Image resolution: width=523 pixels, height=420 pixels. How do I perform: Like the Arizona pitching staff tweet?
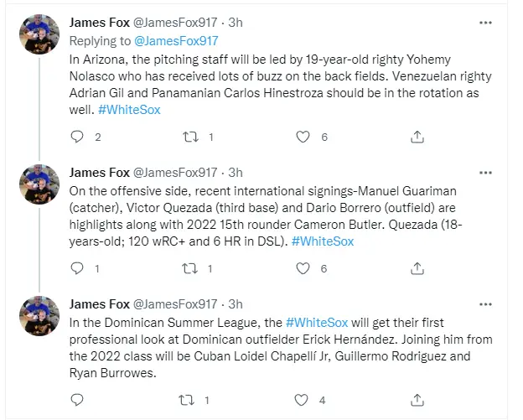pos(304,137)
